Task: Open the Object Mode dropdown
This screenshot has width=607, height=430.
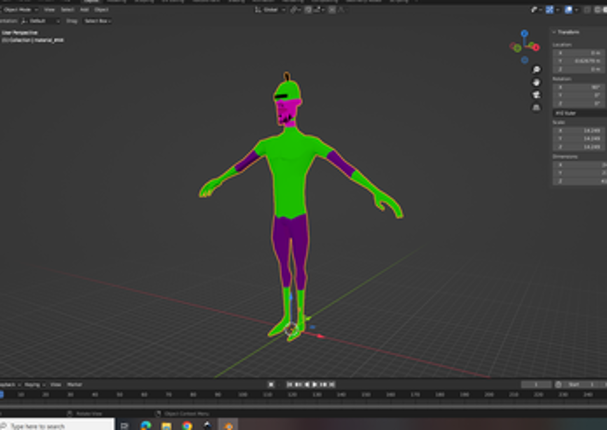Action: [x=19, y=10]
